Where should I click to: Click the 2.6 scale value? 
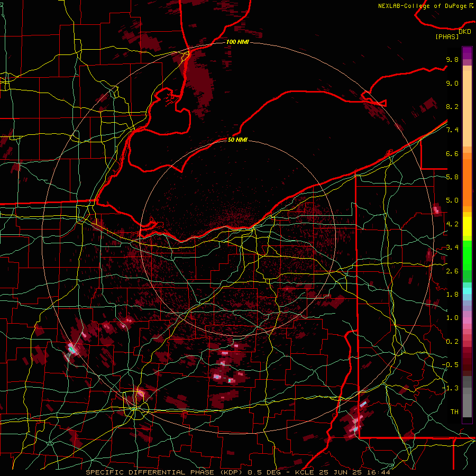click(452, 271)
